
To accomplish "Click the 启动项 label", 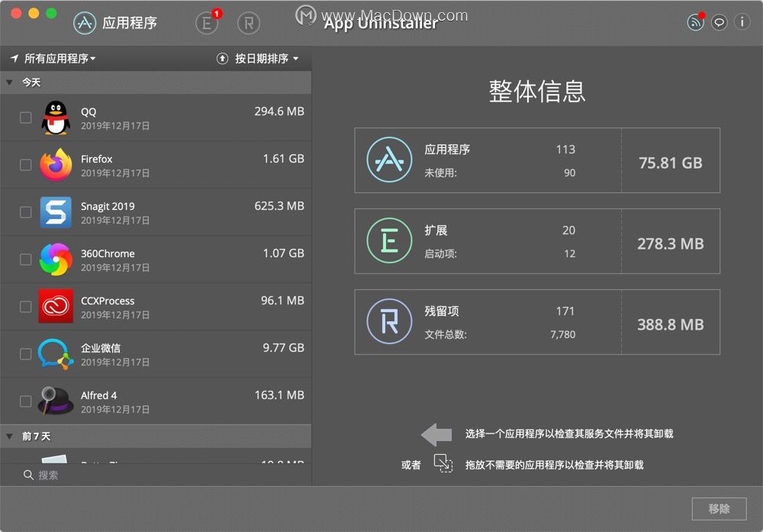I will coord(440,253).
